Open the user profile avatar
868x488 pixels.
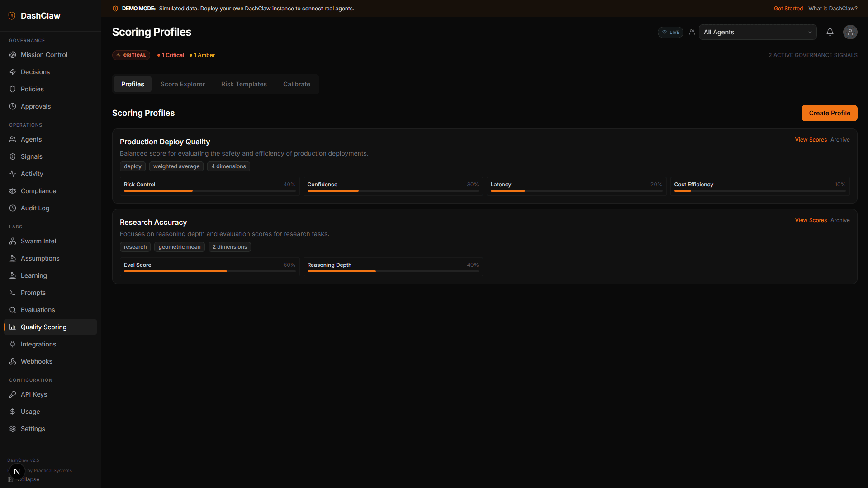pyautogui.click(x=850, y=32)
